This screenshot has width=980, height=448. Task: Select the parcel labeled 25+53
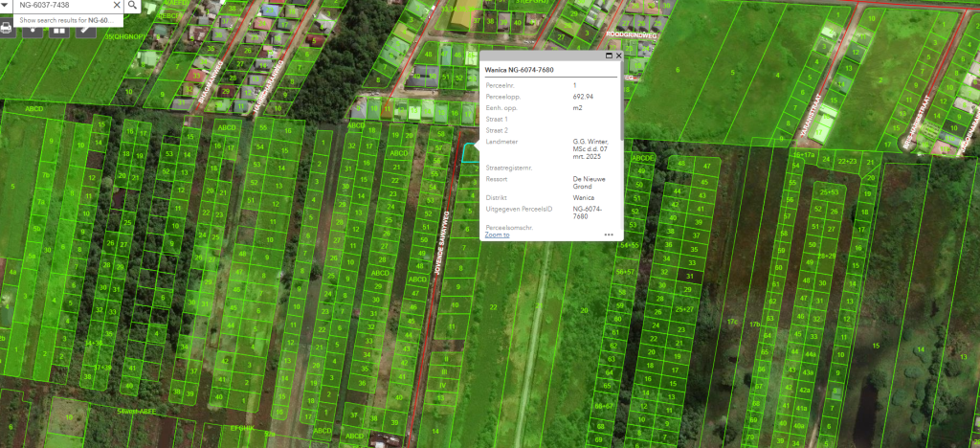829,192
